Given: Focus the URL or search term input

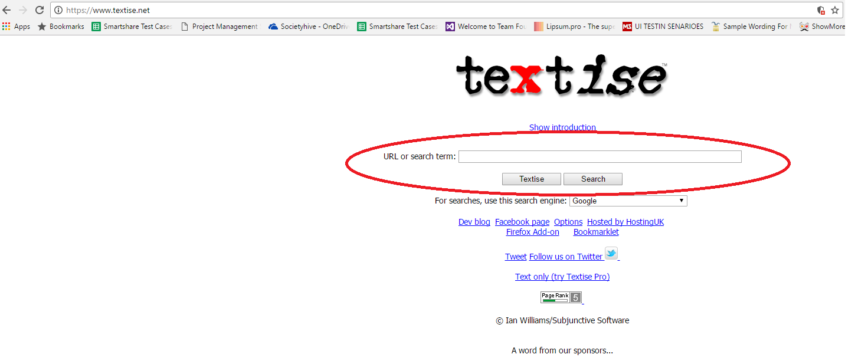Looking at the screenshot, I should tap(600, 156).
